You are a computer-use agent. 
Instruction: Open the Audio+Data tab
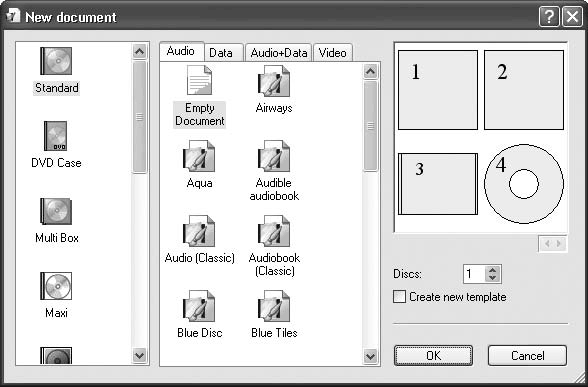click(279, 53)
